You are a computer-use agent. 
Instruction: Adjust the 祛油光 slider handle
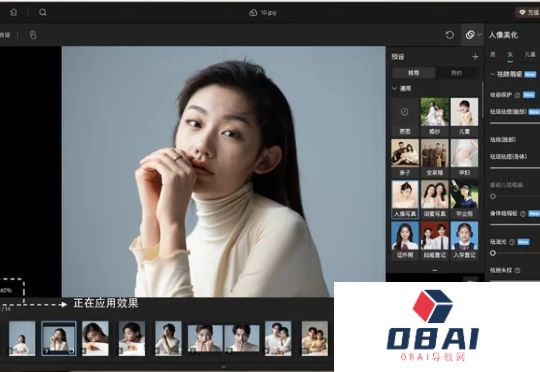pyautogui.click(x=493, y=253)
